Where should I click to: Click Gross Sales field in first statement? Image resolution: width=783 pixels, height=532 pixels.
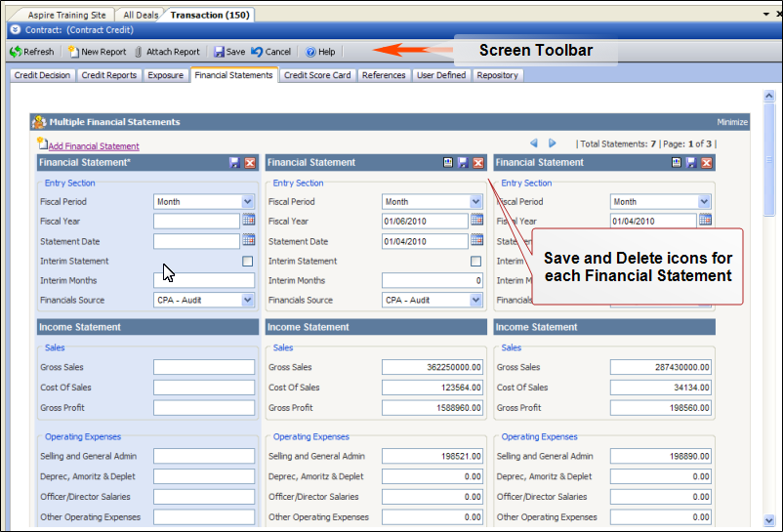[203, 367]
